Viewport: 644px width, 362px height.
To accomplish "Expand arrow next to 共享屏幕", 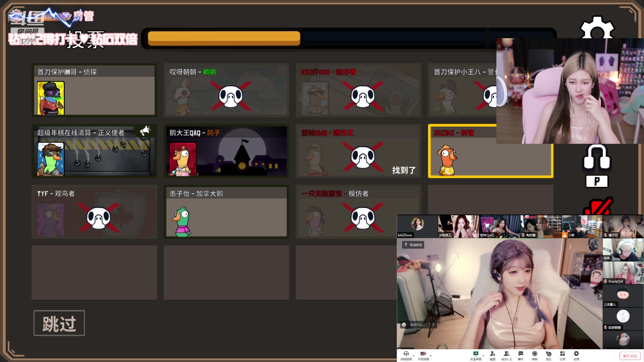I will coord(483,356).
